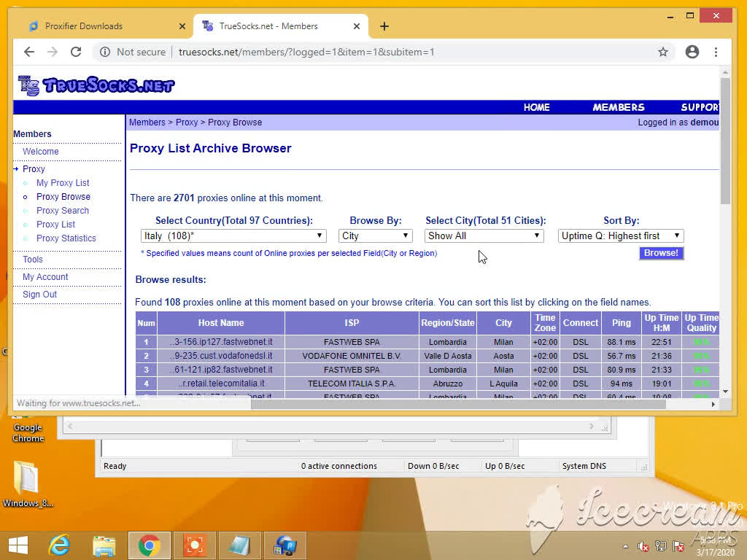Viewport: 747px width, 560px height.
Task: Open the orange screen recorder taskbar icon
Action: click(194, 545)
